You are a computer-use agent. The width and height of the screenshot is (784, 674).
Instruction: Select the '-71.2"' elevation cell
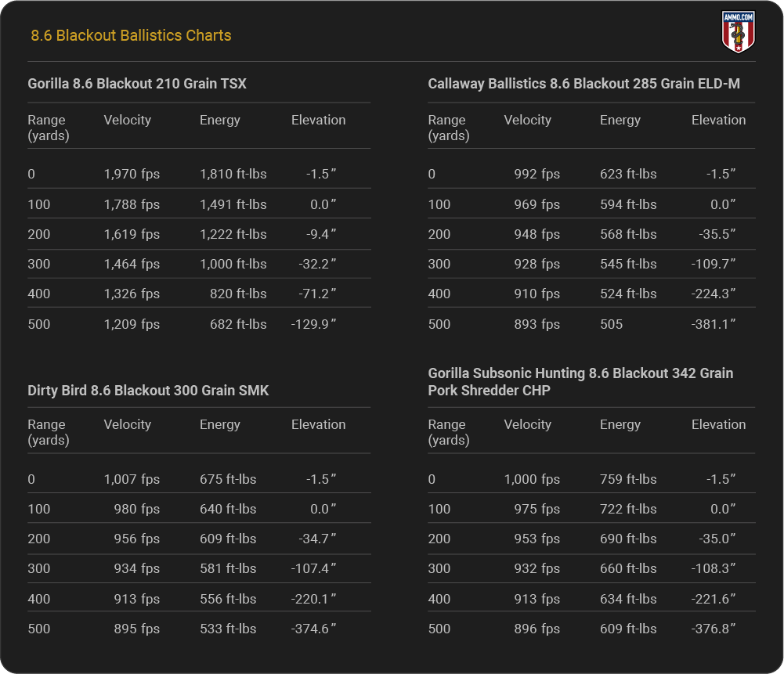click(317, 294)
